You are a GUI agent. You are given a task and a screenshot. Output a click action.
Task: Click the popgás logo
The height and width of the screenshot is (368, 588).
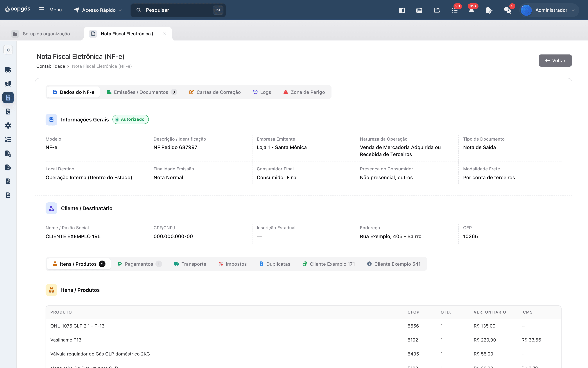(x=18, y=9)
